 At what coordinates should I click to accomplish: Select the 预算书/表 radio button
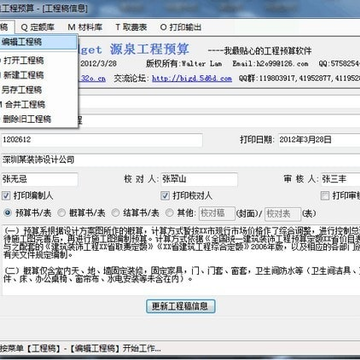tap(8, 213)
